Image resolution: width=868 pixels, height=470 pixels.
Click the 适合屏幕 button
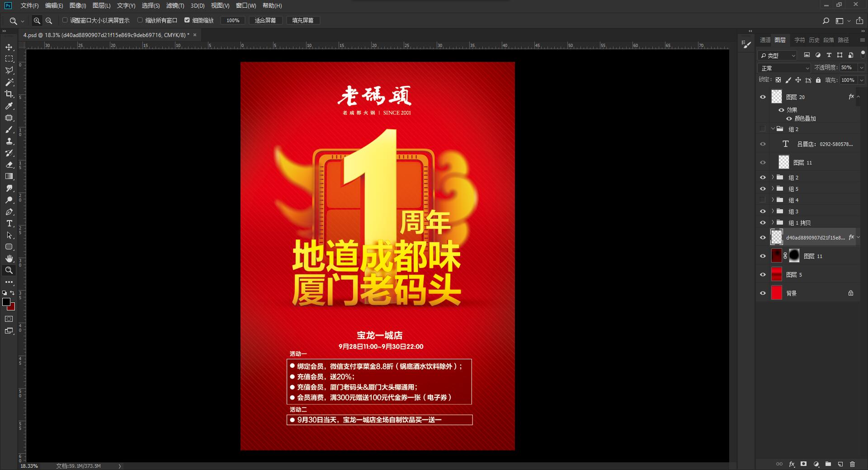click(x=265, y=20)
